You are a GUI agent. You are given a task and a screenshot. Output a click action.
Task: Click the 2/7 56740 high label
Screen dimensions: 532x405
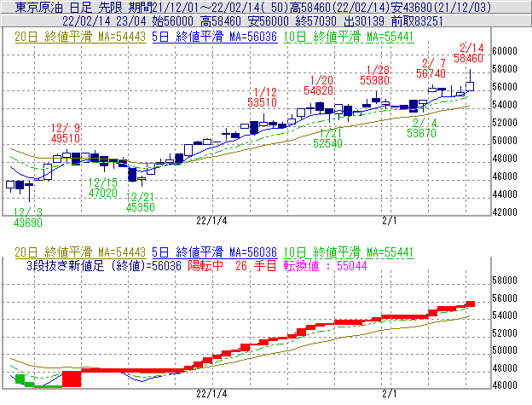click(431, 68)
